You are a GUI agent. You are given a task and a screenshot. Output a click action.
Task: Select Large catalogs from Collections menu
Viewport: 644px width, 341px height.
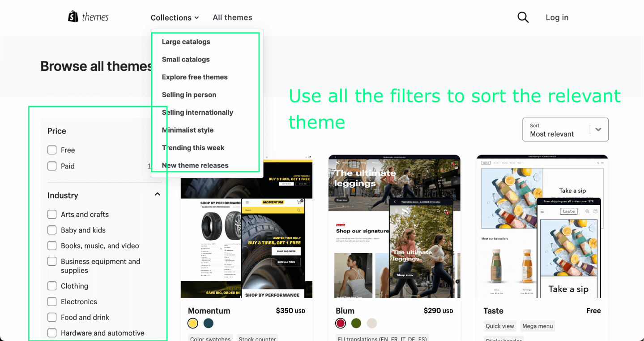[x=186, y=42]
